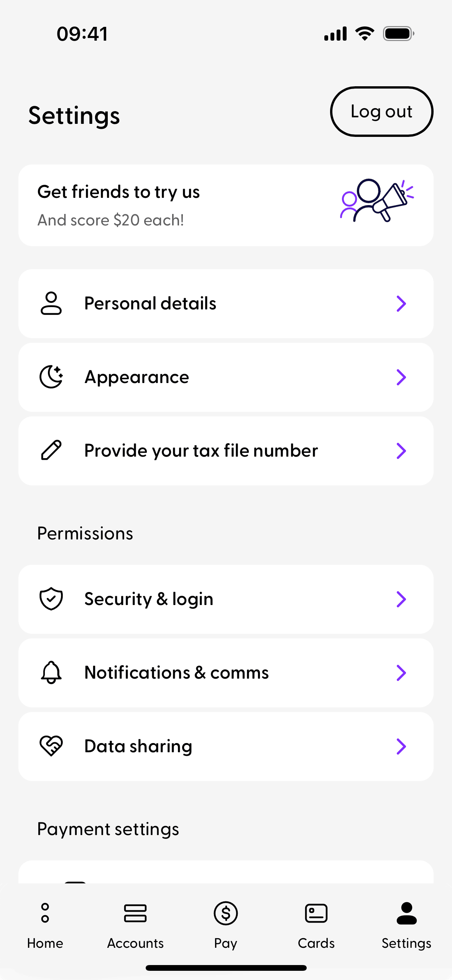Tap the moon icon for Appearance
The width and height of the screenshot is (452, 980).
51,377
